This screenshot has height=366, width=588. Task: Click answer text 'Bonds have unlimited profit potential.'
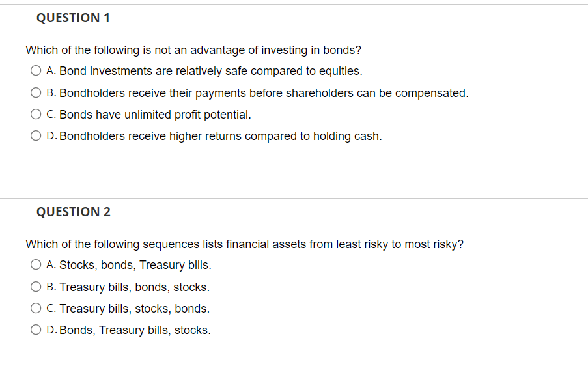(155, 115)
